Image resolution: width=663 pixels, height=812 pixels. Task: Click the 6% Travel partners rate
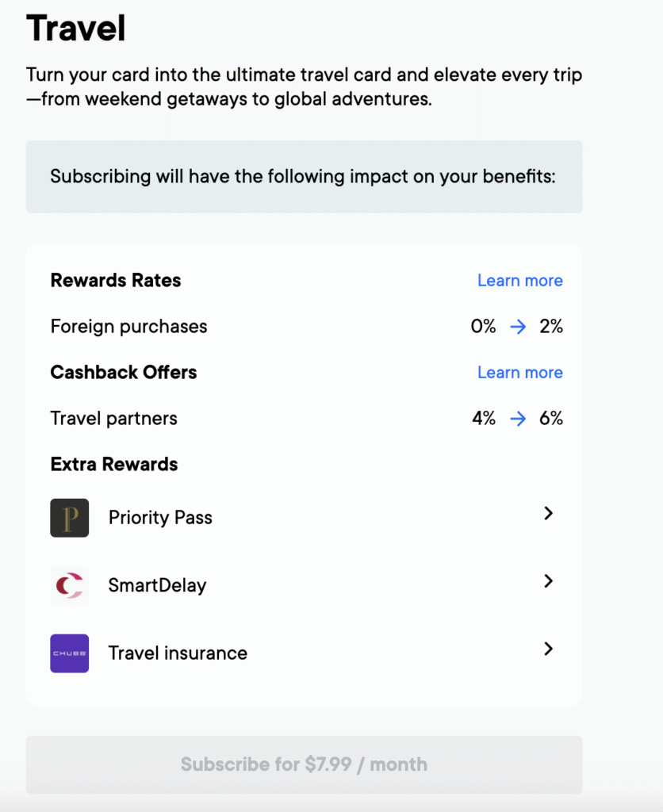tap(551, 419)
